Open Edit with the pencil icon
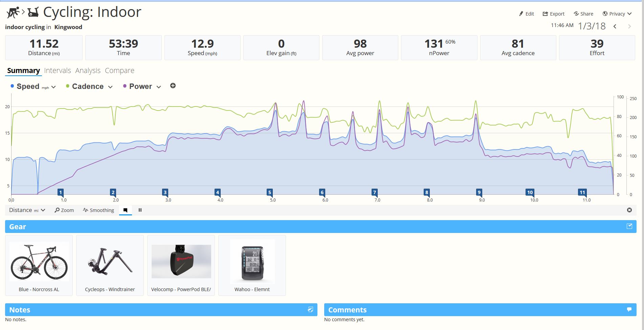The width and height of the screenshot is (644, 330). pos(526,14)
